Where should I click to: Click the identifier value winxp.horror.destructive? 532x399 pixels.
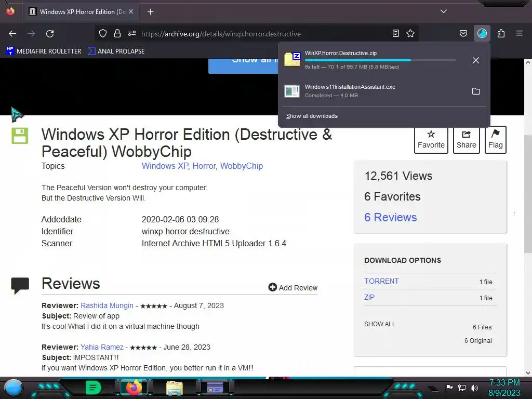tap(185, 231)
